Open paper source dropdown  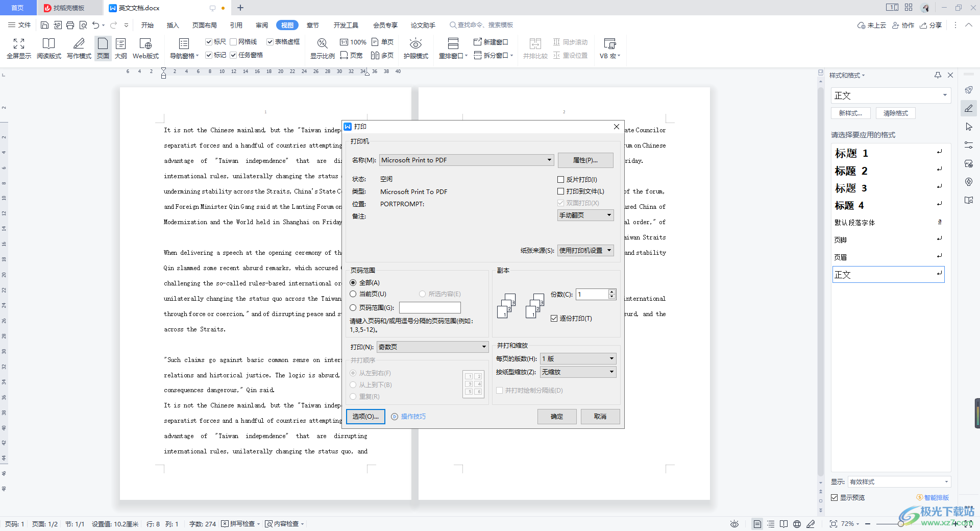pyautogui.click(x=585, y=251)
